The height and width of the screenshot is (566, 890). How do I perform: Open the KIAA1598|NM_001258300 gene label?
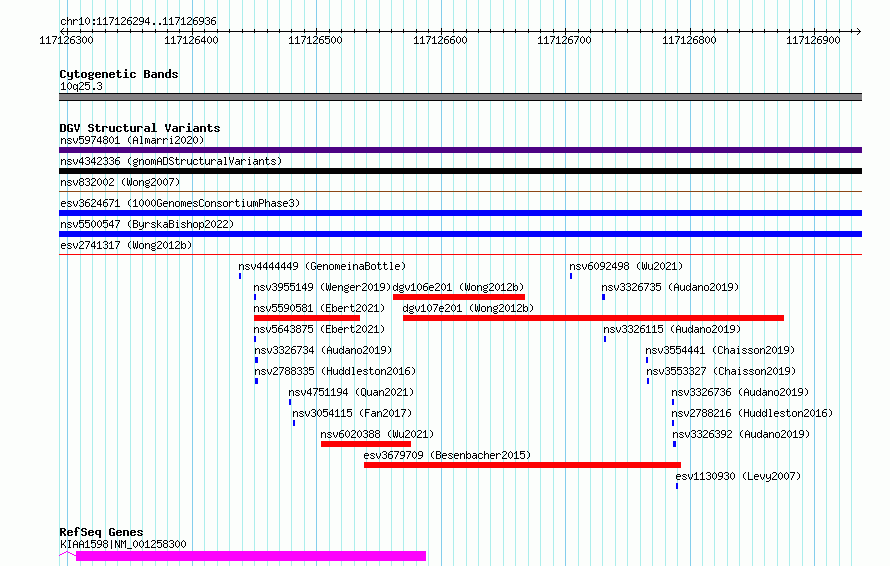pyautogui.click(x=123, y=544)
